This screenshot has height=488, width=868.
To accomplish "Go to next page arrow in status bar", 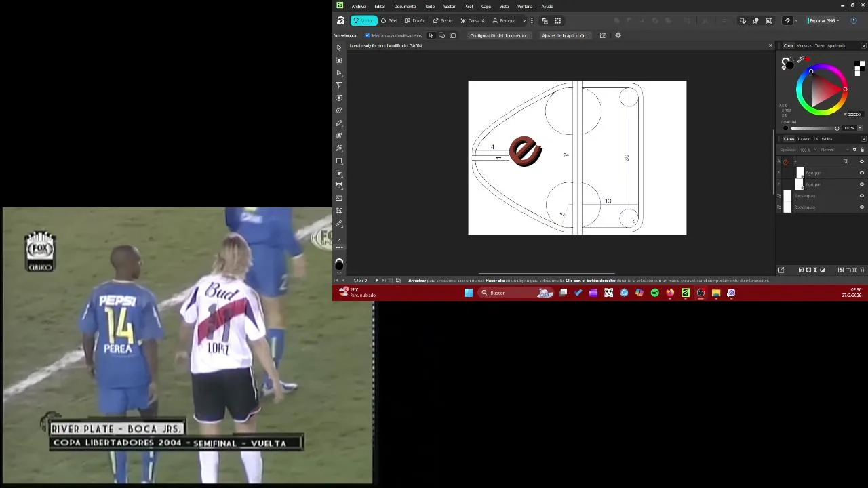I will tap(377, 280).
